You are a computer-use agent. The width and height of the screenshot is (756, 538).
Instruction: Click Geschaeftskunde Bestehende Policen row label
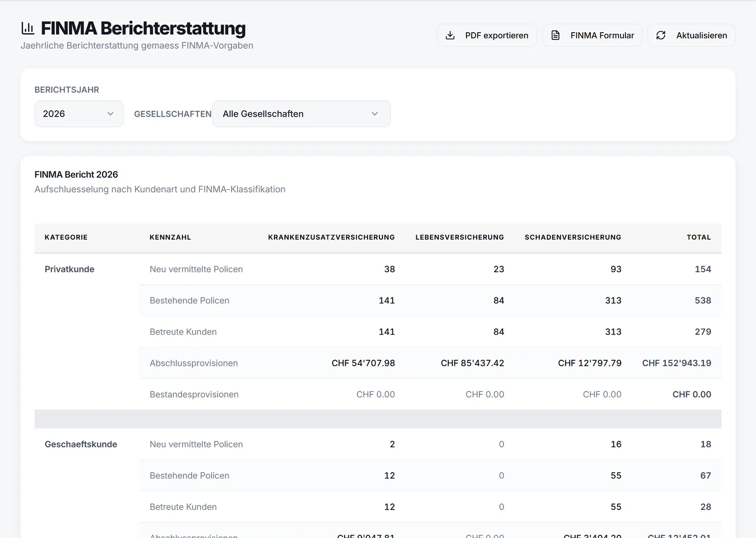pos(189,476)
